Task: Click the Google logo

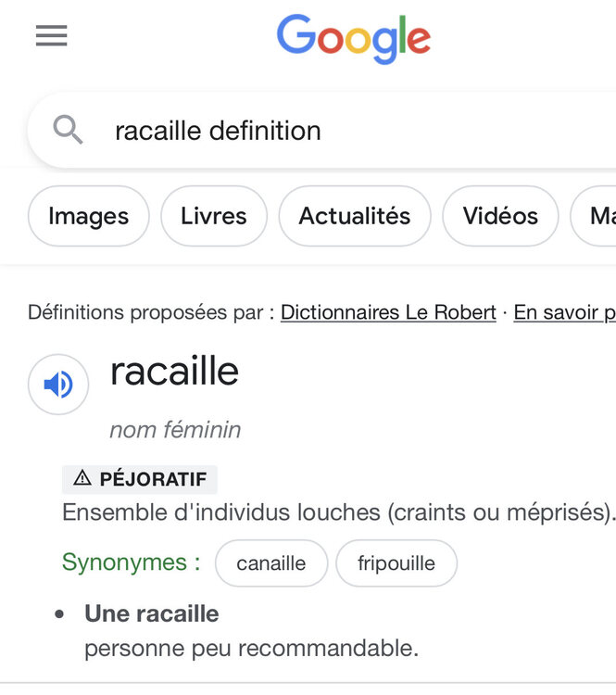Action: pos(353,39)
